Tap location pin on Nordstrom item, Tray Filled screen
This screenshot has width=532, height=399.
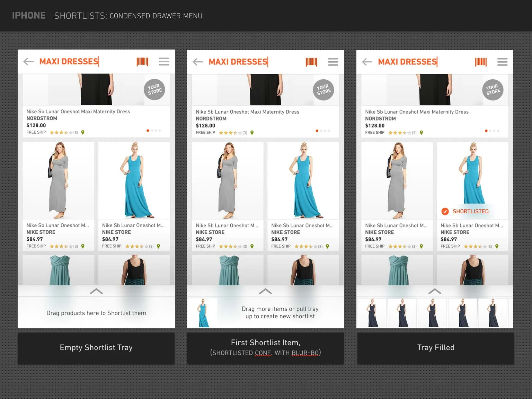tap(422, 133)
